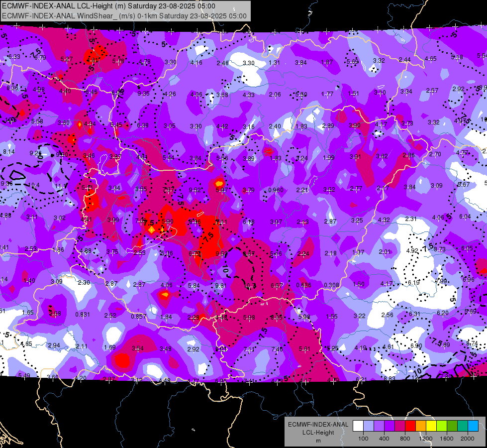Click the wind shear value 6.79

[x=40, y=58]
